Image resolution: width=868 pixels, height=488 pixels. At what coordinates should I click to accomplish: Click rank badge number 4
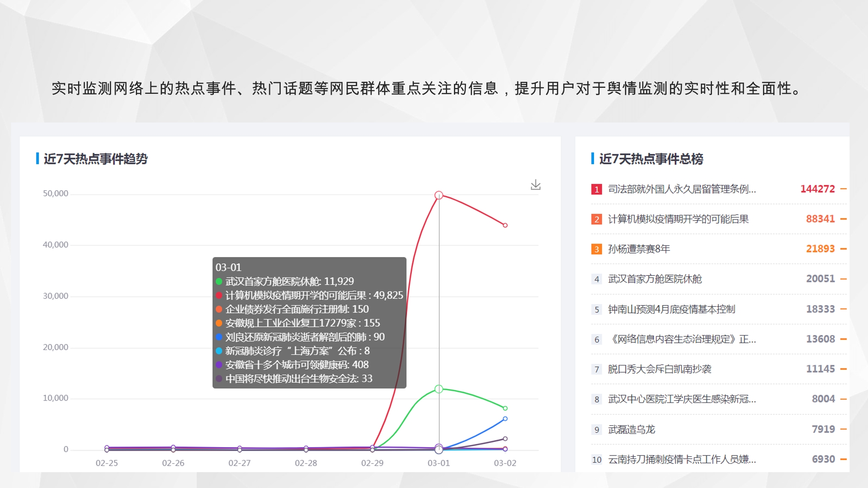pyautogui.click(x=596, y=279)
